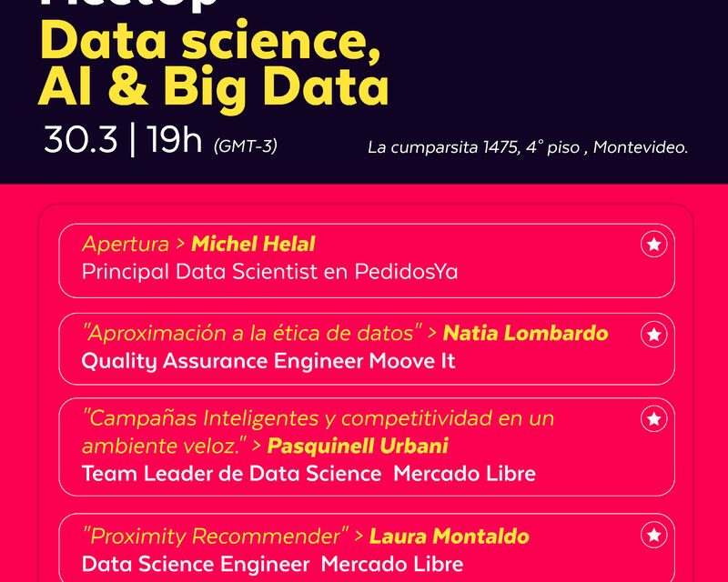Select "Quality Assurance Engineer Moove It" line
The height and width of the screenshot is (582, 728).
[268, 361]
